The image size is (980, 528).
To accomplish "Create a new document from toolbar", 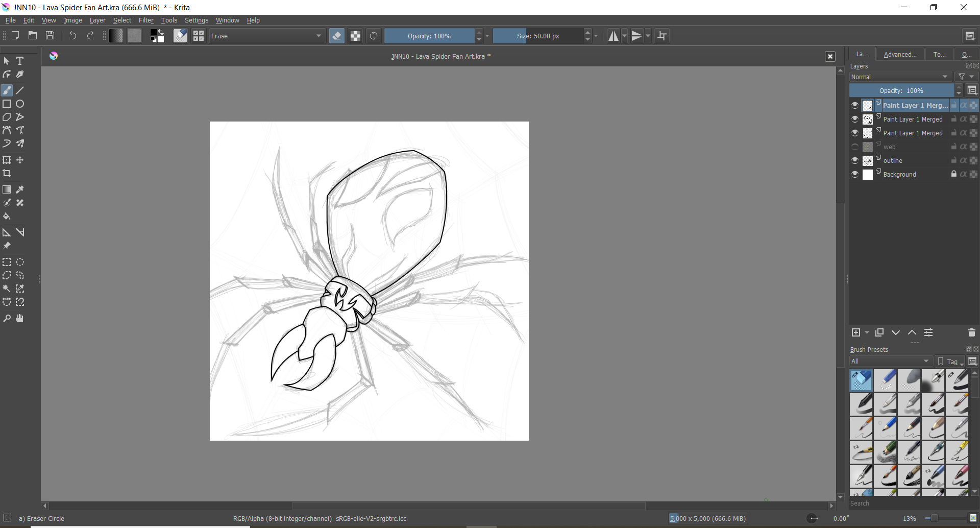I will [15, 36].
